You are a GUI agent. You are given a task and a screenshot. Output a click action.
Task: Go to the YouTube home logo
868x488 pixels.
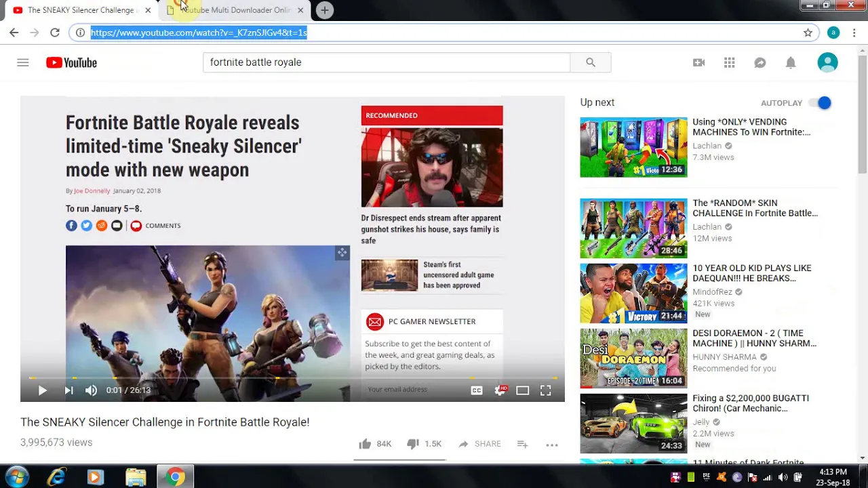click(71, 62)
